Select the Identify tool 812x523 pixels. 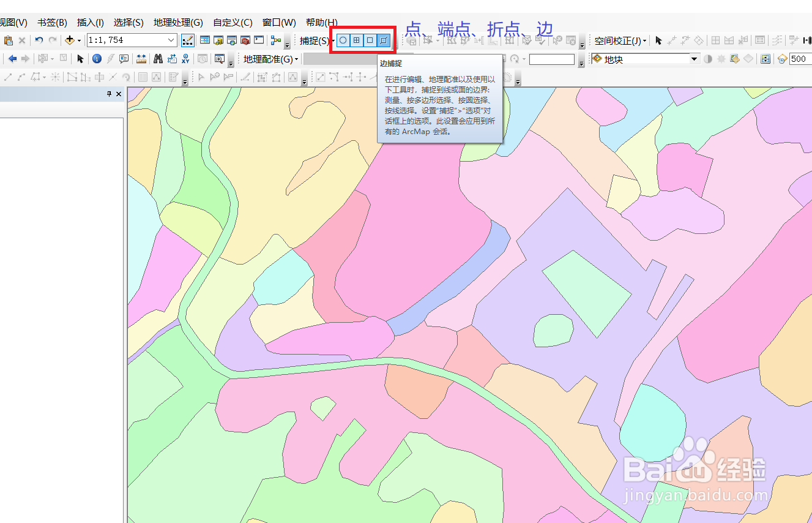(x=97, y=60)
